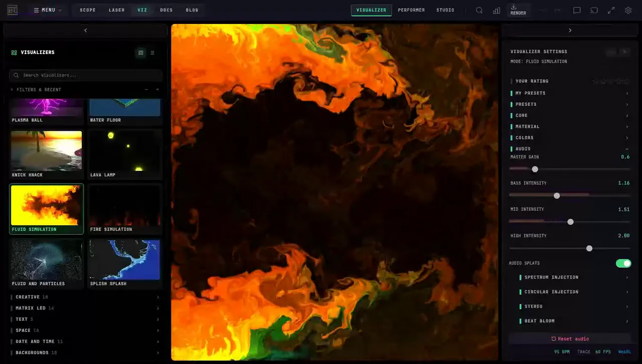Click the cast-to-screen icon
Image resolution: width=642 pixels, height=364 pixels.
click(x=594, y=10)
